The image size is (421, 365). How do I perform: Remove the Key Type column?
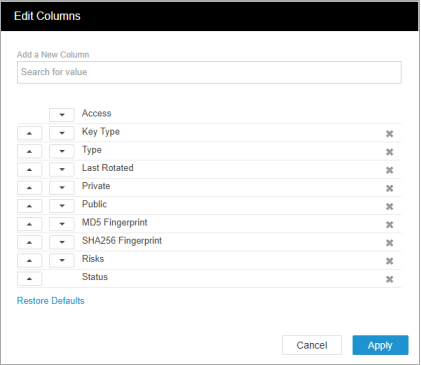(389, 134)
